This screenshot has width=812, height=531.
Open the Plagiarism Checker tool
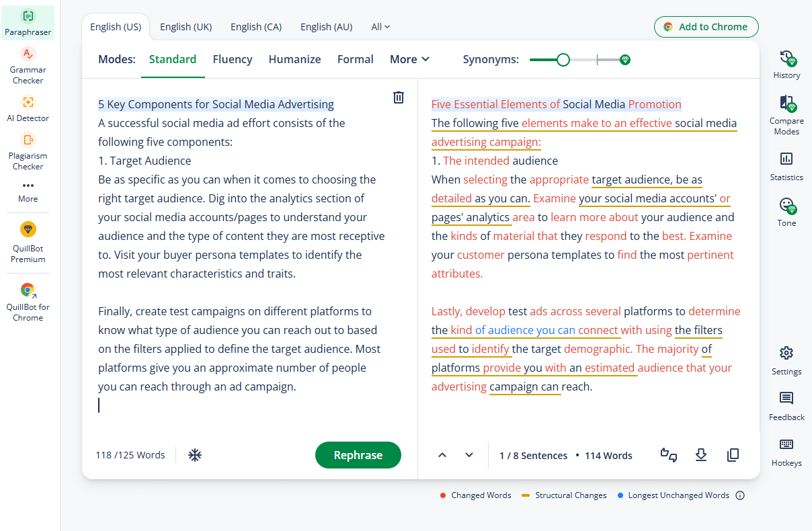[x=28, y=151]
